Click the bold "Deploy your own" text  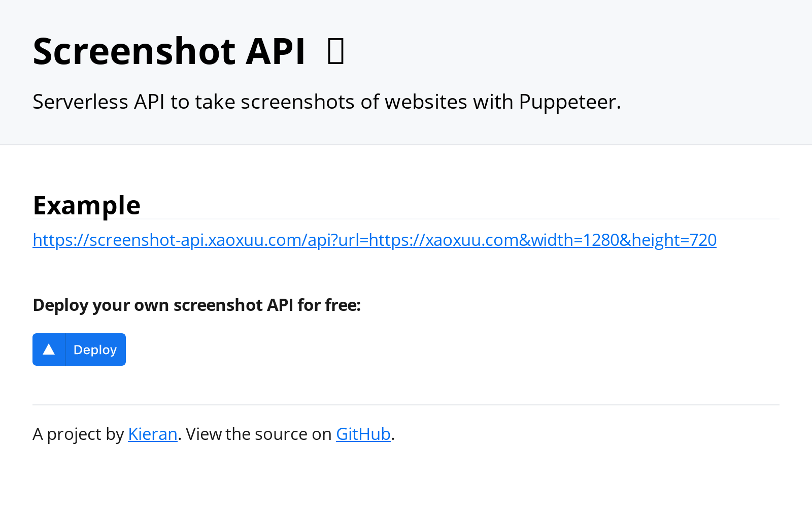coord(100,305)
